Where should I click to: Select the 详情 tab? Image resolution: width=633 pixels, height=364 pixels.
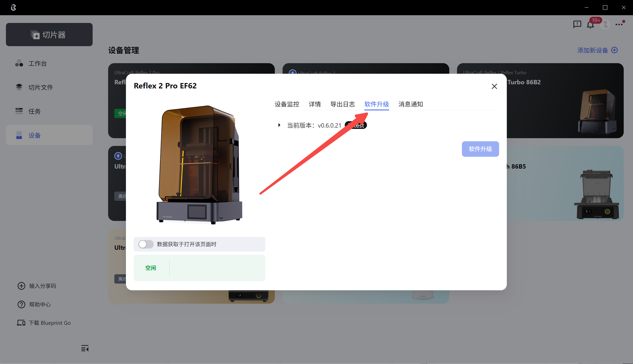[x=315, y=104]
